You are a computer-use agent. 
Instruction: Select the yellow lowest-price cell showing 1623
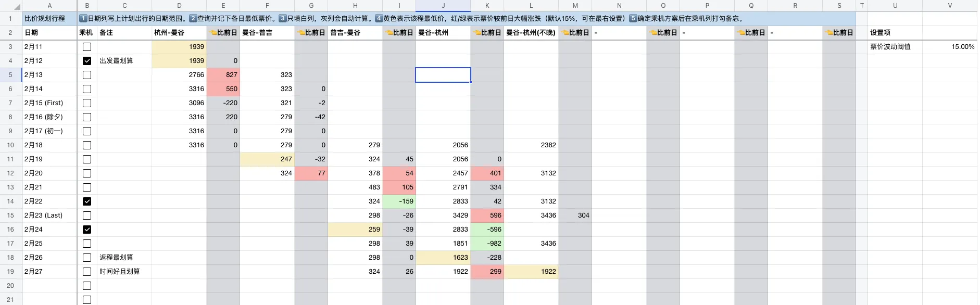click(443, 258)
